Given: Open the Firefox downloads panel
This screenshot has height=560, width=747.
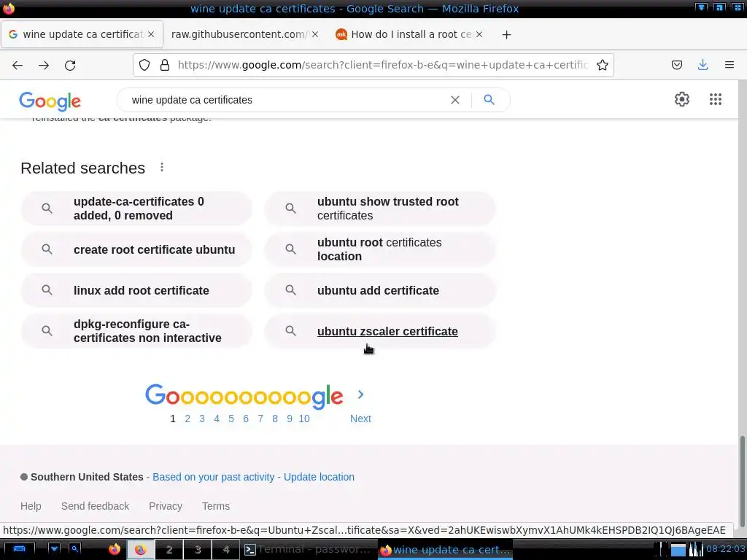Looking at the screenshot, I should point(703,65).
